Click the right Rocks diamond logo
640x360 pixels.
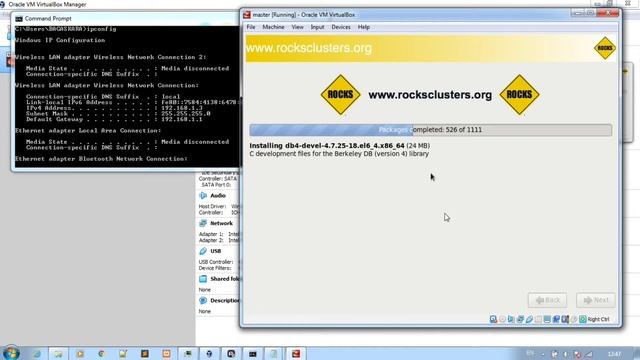point(519,95)
